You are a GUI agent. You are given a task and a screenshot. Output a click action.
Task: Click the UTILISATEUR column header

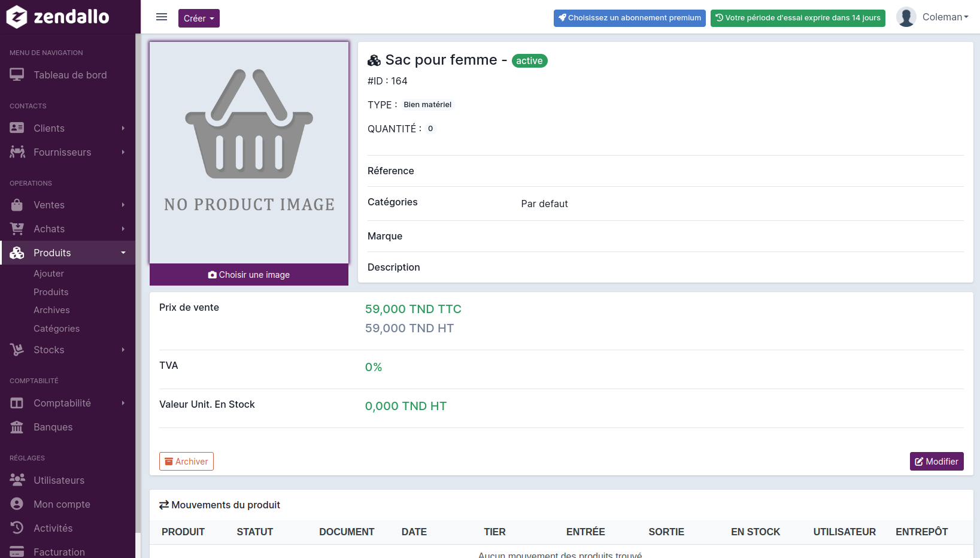coord(845,532)
